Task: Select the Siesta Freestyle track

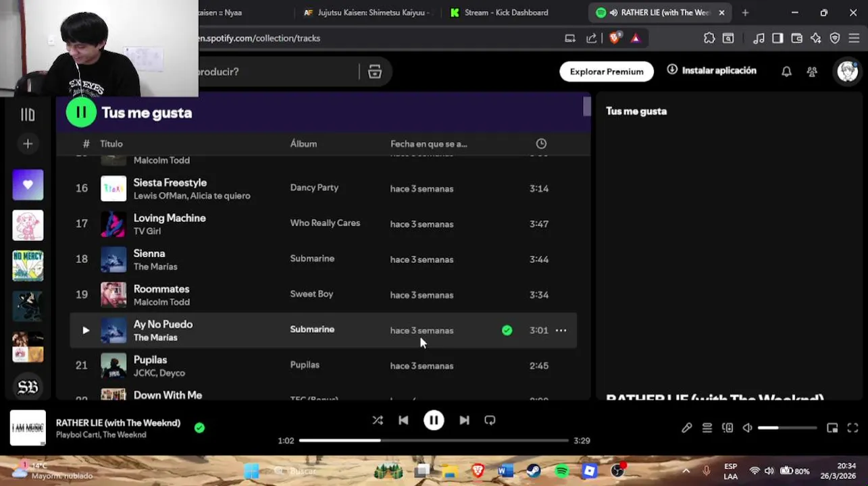Action: point(323,188)
